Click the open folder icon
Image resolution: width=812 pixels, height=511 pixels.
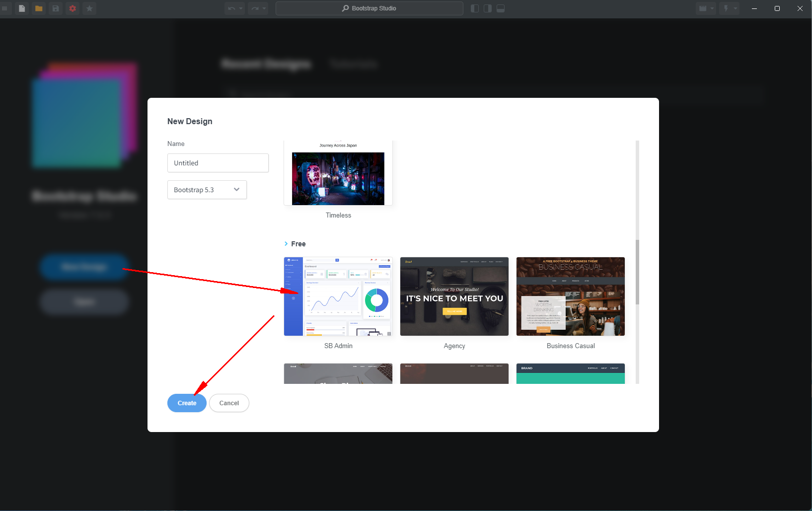pos(39,8)
